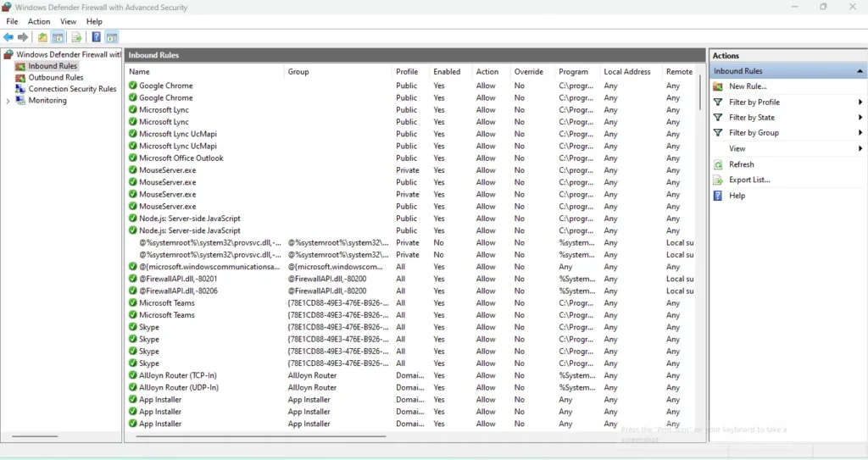Click the Back arrow toolbar icon
Image resolution: width=868 pixels, height=460 pixels.
pos(8,37)
